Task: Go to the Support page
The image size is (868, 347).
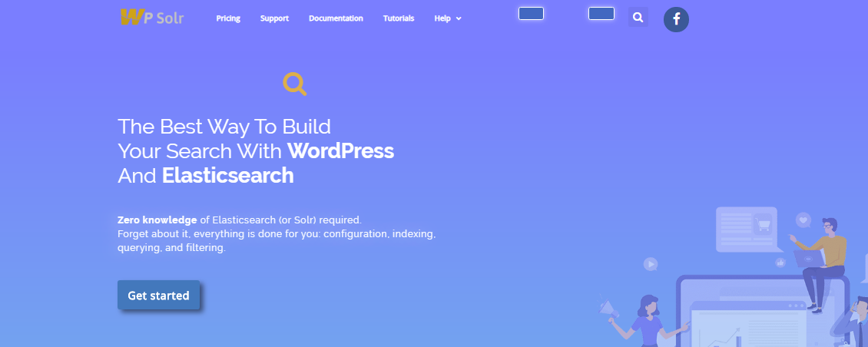Action: tap(274, 18)
